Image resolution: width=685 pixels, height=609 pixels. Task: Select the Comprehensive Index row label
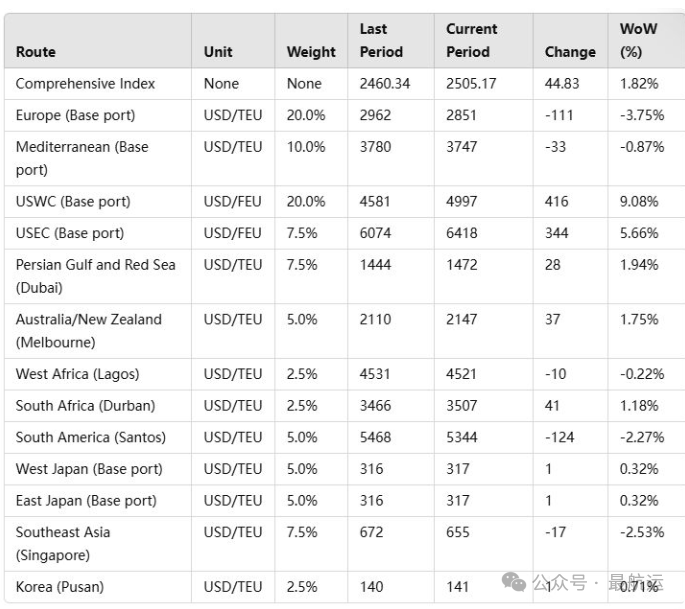[85, 83]
